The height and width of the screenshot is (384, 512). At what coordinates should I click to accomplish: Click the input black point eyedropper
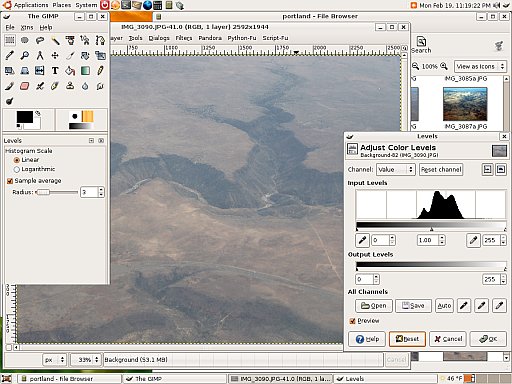pos(362,240)
